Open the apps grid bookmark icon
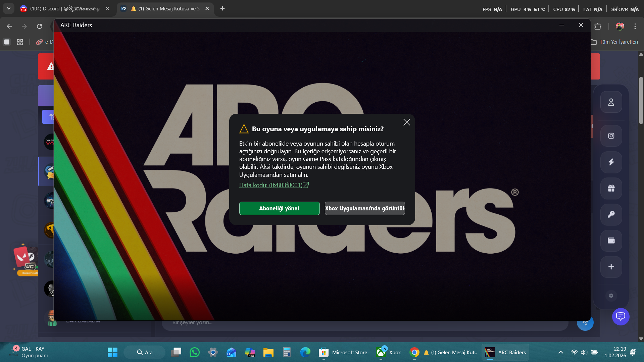 click(x=20, y=42)
